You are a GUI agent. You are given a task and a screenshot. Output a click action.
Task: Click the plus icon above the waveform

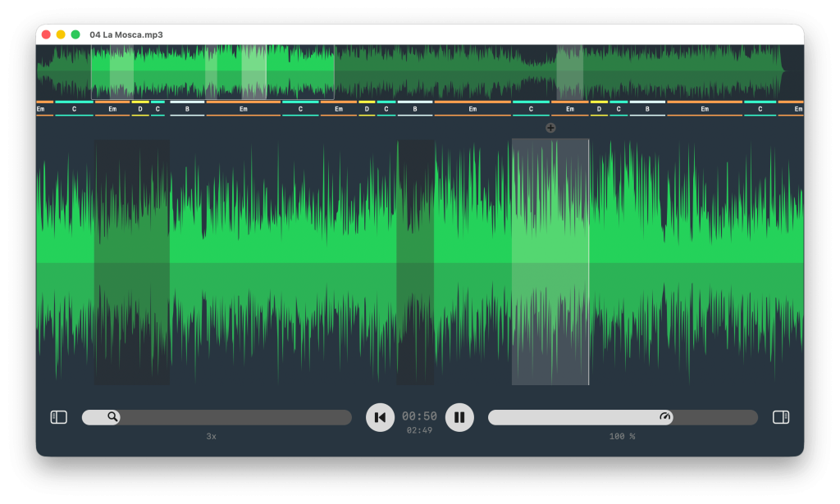(550, 127)
